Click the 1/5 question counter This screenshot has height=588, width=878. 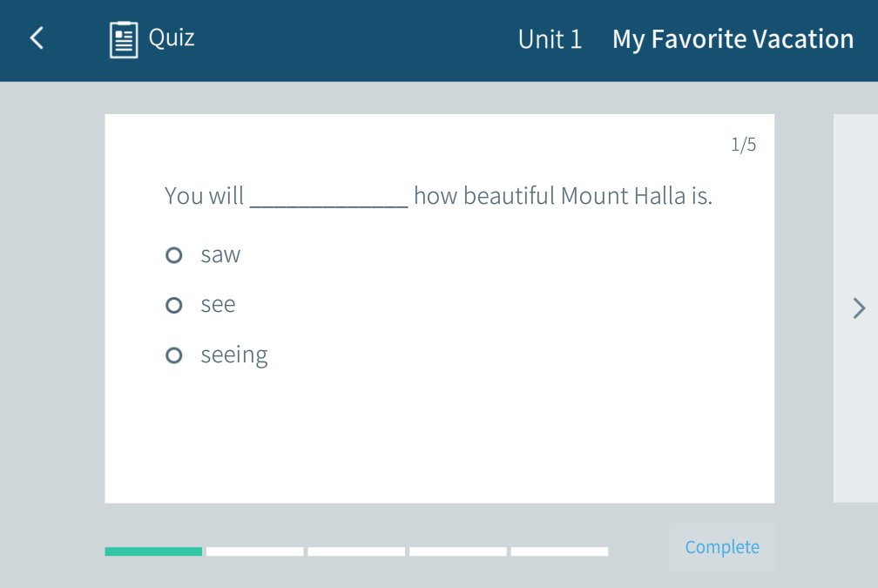click(x=744, y=145)
